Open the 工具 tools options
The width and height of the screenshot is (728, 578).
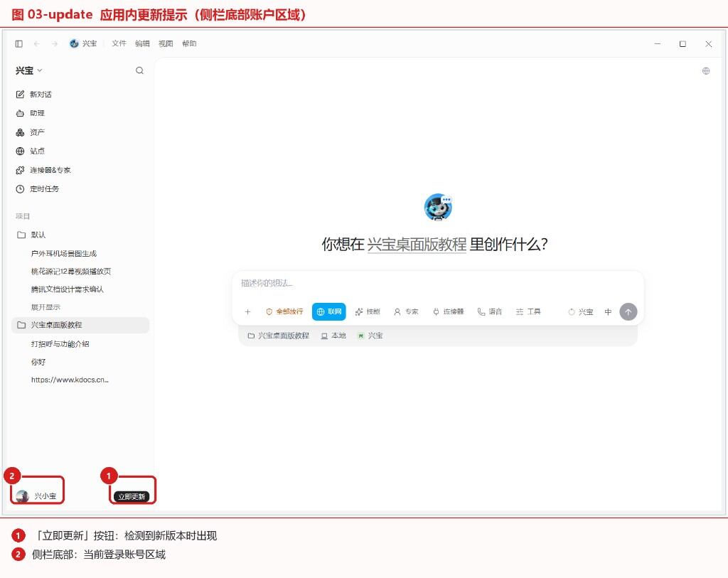pyautogui.click(x=528, y=312)
